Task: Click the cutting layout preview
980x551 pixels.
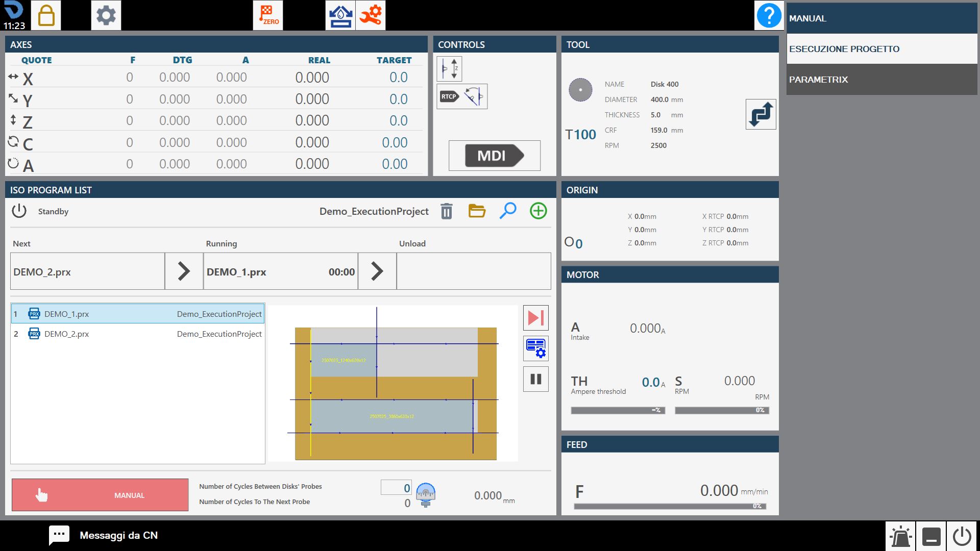Action: point(393,384)
